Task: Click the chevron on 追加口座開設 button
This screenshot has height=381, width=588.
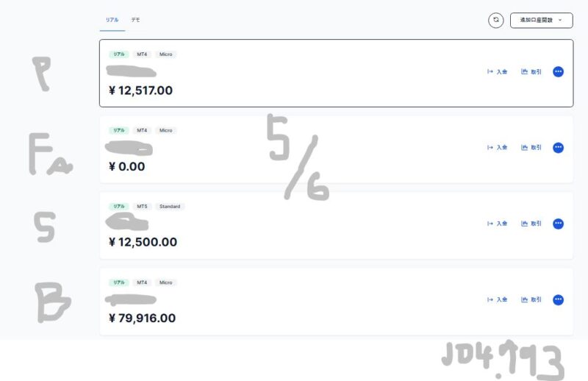Action: pos(561,21)
